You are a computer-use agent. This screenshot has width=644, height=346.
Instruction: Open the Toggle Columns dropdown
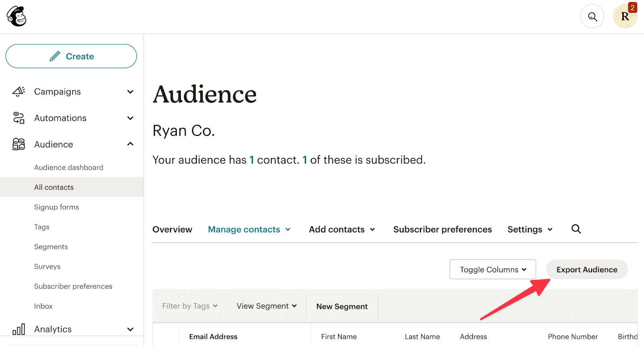click(x=493, y=269)
